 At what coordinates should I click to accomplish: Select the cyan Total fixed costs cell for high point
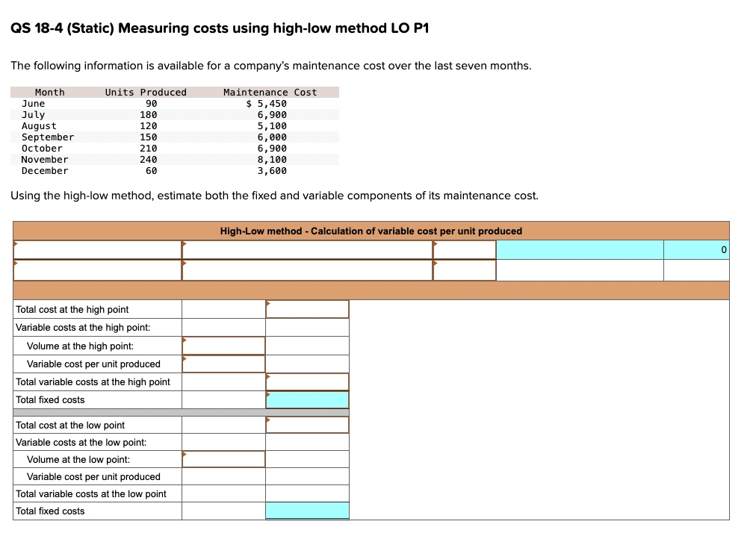(307, 399)
